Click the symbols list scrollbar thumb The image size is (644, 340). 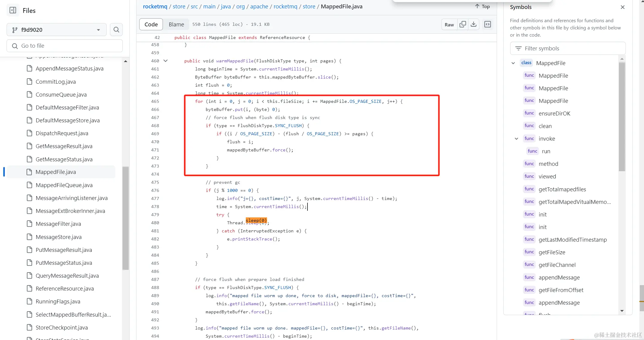622,116
